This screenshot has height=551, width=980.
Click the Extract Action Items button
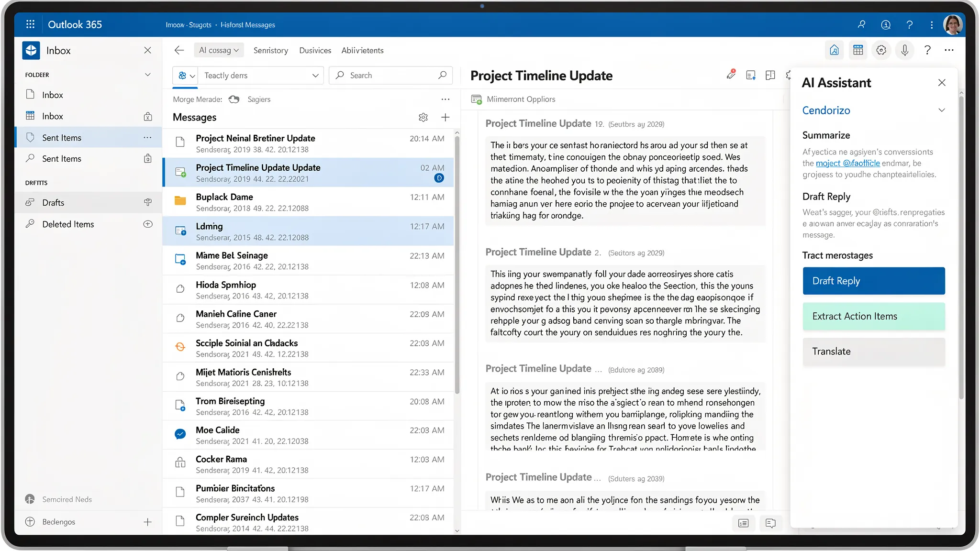(873, 316)
